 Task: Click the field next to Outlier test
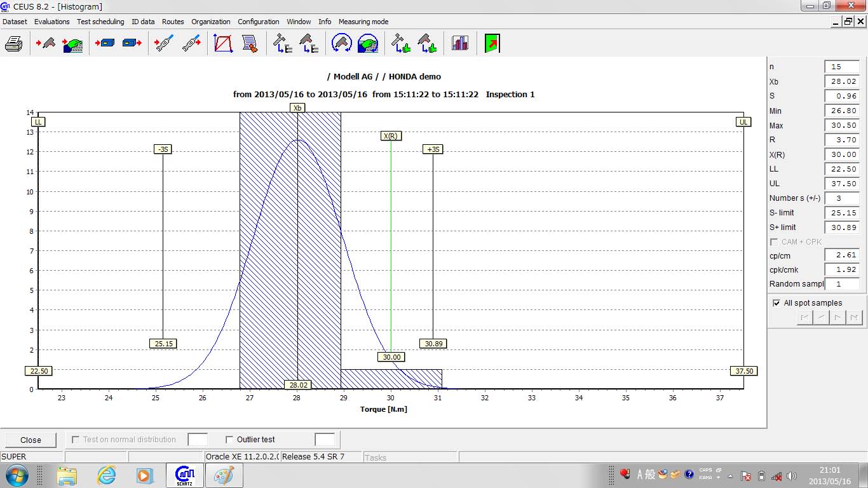click(325, 440)
